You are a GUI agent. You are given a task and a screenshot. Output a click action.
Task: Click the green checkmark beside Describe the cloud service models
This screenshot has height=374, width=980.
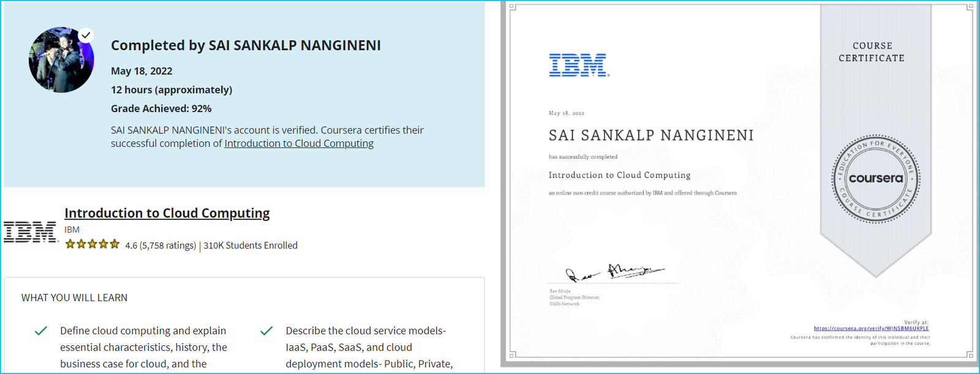pyautogui.click(x=266, y=331)
